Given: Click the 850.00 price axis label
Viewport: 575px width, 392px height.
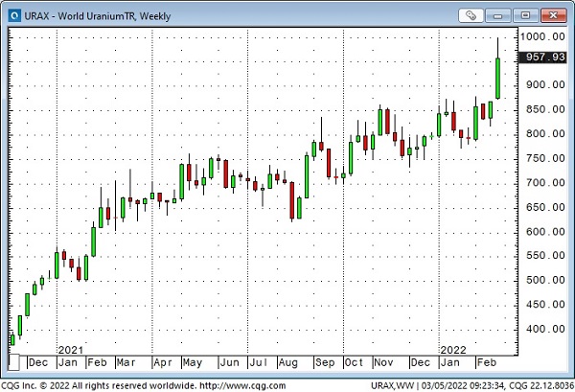Looking at the screenshot, I should point(545,109).
